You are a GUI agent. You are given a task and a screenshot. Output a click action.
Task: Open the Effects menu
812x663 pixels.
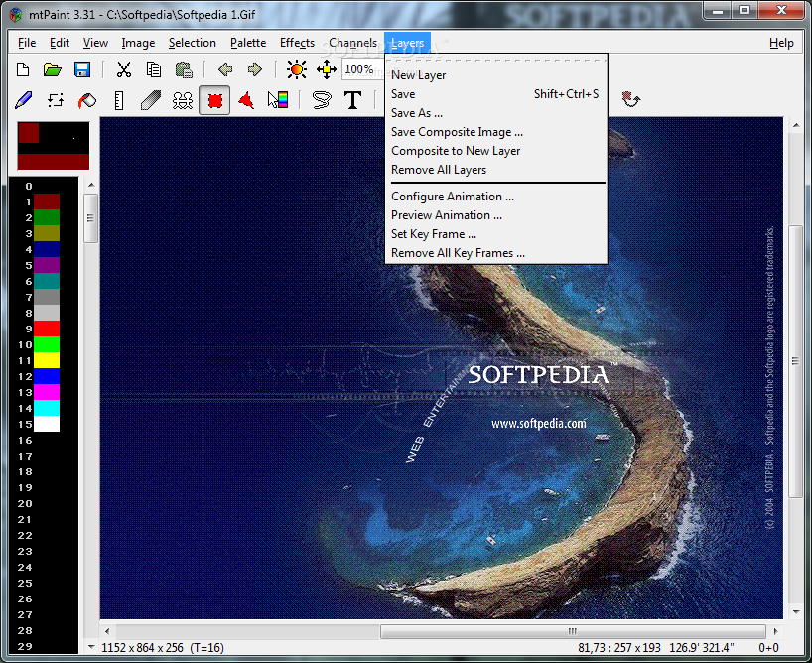pos(297,43)
